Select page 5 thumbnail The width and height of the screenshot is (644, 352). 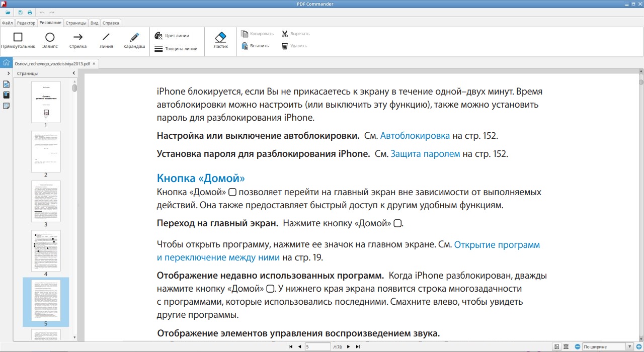pyautogui.click(x=46, y=300)
